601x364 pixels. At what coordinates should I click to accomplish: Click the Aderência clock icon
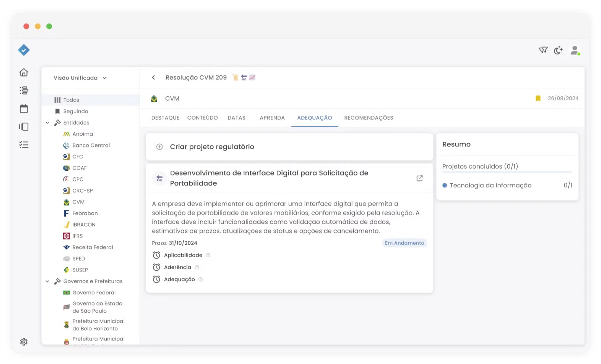pyautogui.click(x=157, y=267)
